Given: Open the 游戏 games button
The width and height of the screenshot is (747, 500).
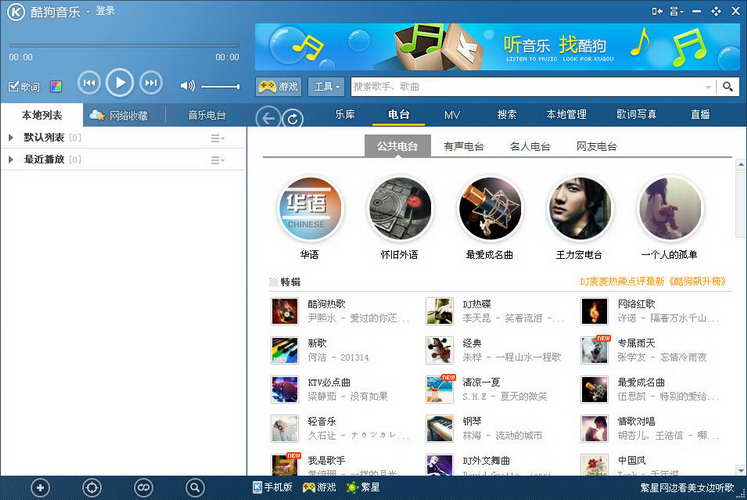Looking at the screenshot, I should (x=278, y=87).
